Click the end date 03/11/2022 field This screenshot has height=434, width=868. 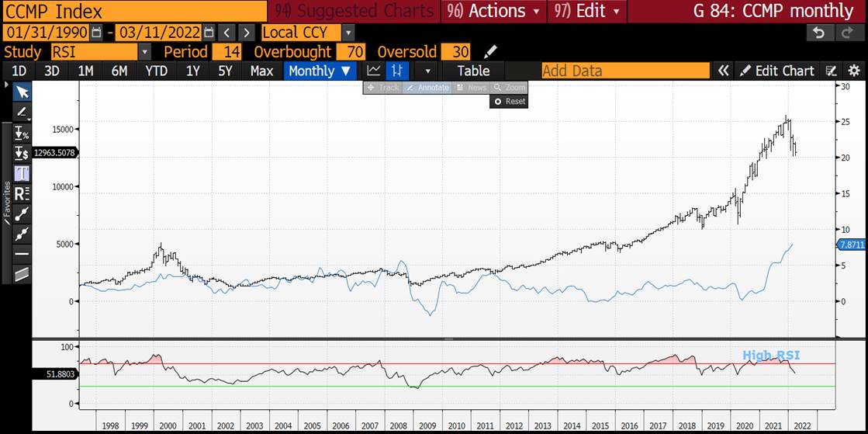160,33
